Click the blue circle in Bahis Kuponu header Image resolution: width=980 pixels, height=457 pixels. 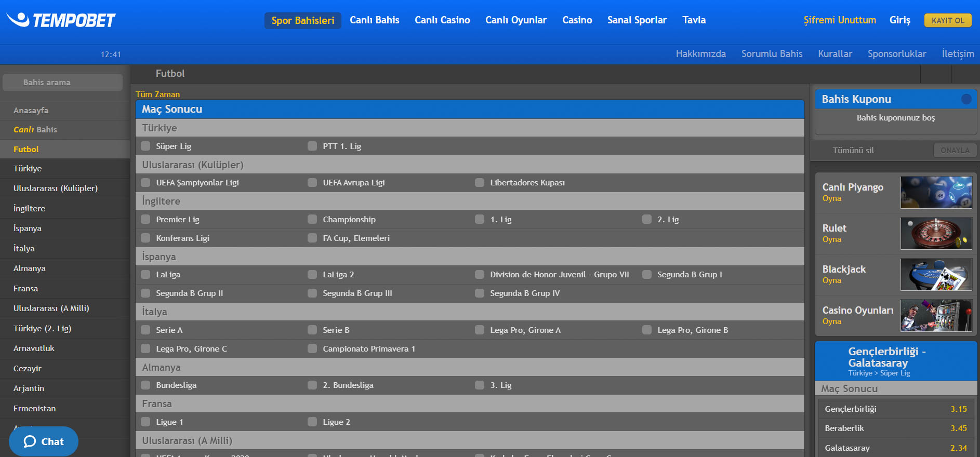click(966, 99)
